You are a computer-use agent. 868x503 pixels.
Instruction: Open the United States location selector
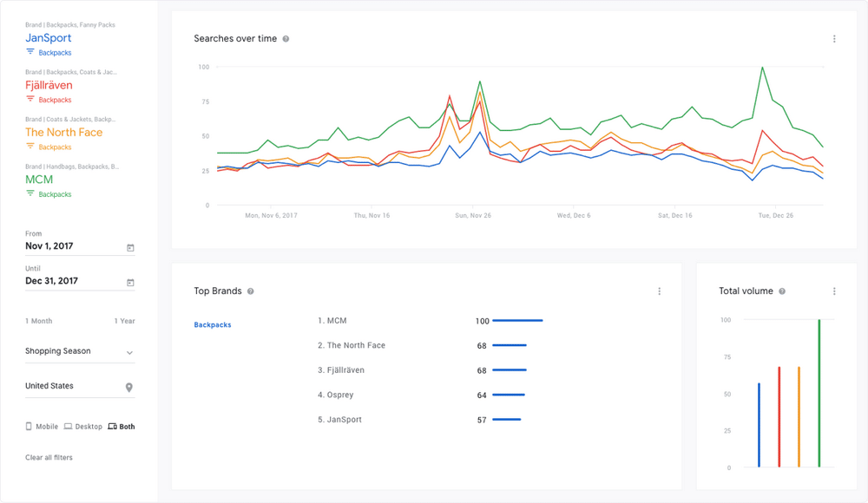(x=80, y=386)
